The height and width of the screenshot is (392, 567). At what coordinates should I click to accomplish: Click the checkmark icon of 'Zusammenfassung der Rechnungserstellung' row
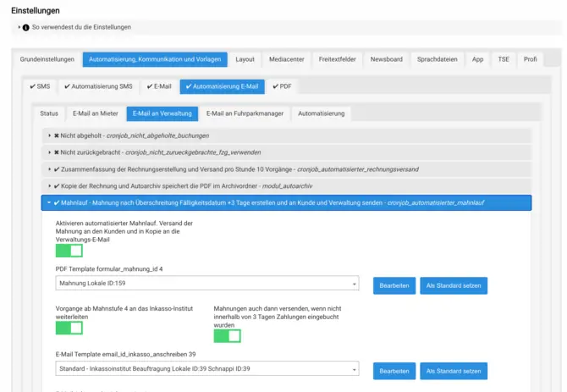click(57, 169)
